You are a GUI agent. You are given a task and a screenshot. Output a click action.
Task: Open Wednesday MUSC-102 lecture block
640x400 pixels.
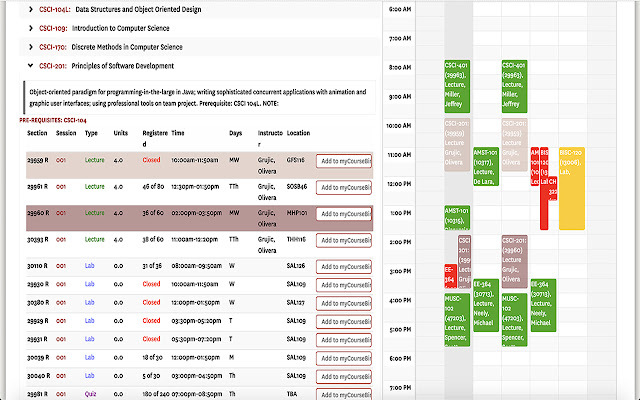click(514, 320)
